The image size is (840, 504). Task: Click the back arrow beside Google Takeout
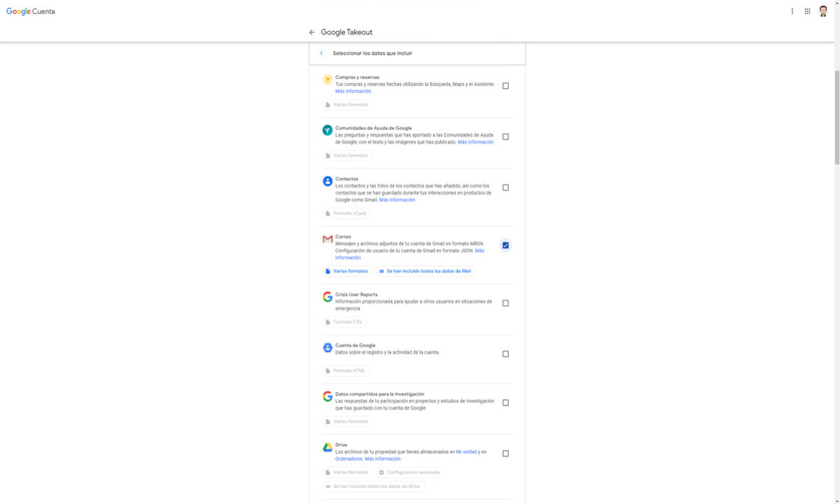click(x=311, y=32)
